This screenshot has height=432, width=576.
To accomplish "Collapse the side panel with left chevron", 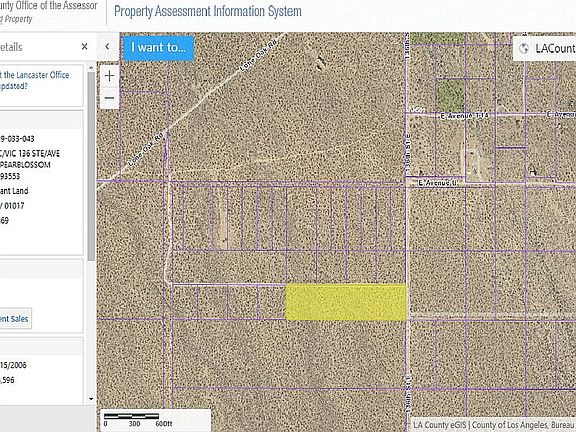I will pos(107,47).
